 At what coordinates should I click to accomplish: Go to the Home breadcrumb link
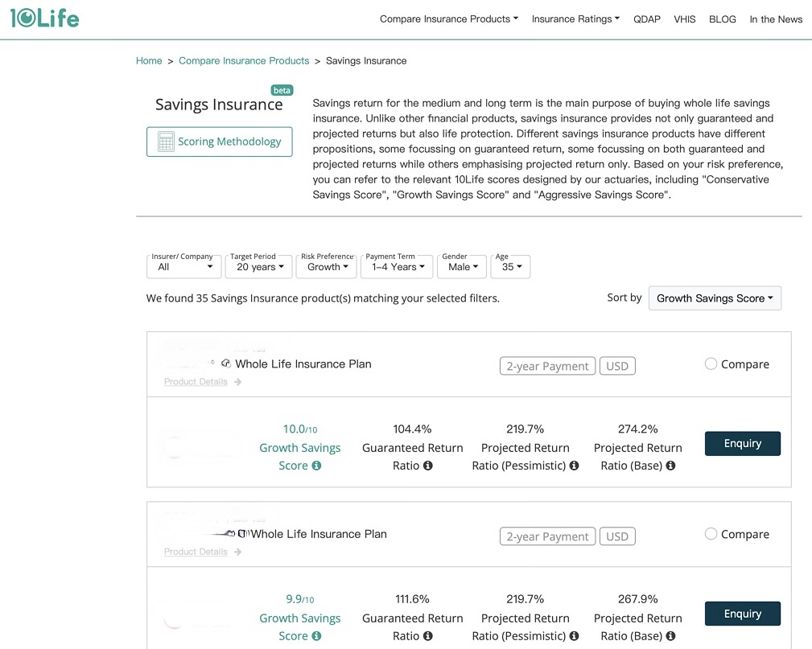[x=149, y=61]
